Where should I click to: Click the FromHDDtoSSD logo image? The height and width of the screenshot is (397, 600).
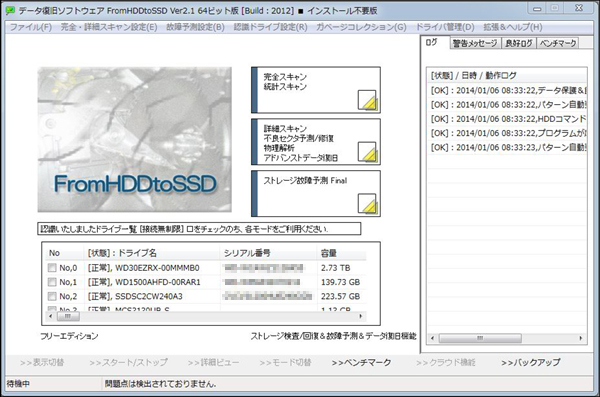point(134,139)
